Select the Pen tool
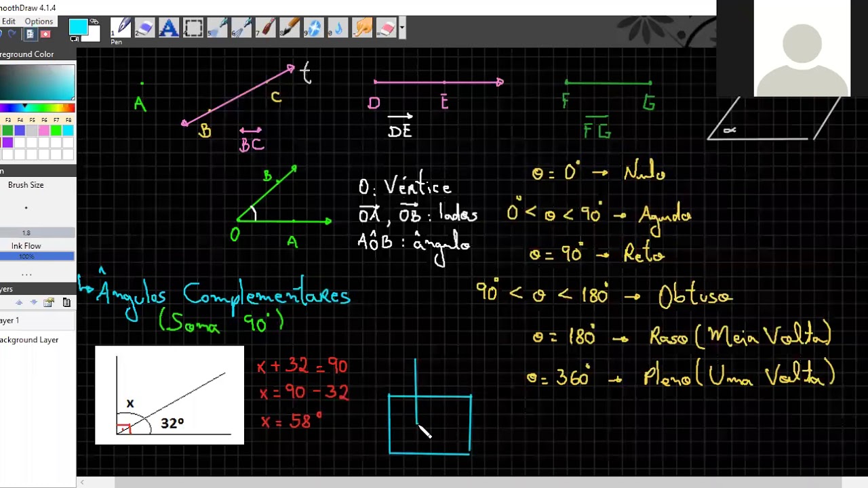 coord(121,28)
